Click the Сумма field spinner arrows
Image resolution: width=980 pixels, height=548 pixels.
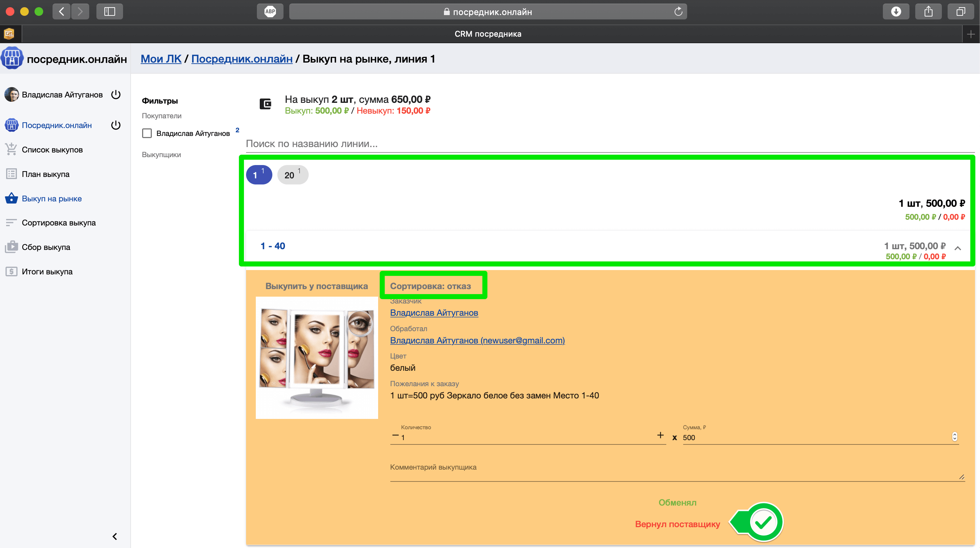click(954, 437)
